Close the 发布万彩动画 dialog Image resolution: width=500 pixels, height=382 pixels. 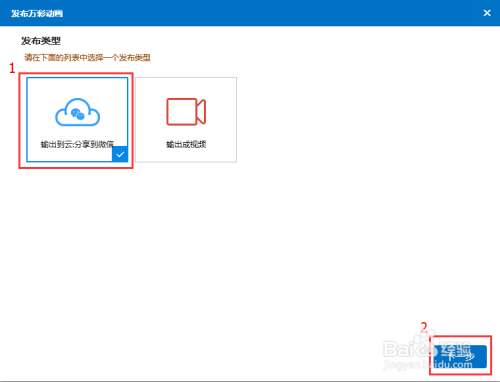coord(487,13)
